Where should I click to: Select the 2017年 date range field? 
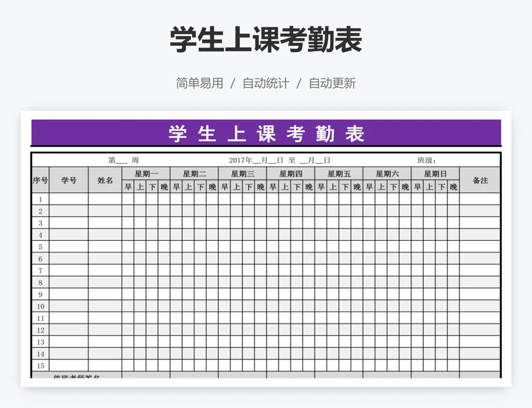coord(279,160)
